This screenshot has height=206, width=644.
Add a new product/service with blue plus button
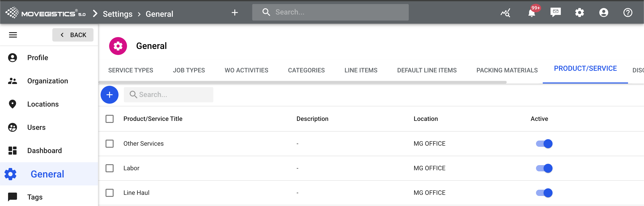(x=110, y=95)
